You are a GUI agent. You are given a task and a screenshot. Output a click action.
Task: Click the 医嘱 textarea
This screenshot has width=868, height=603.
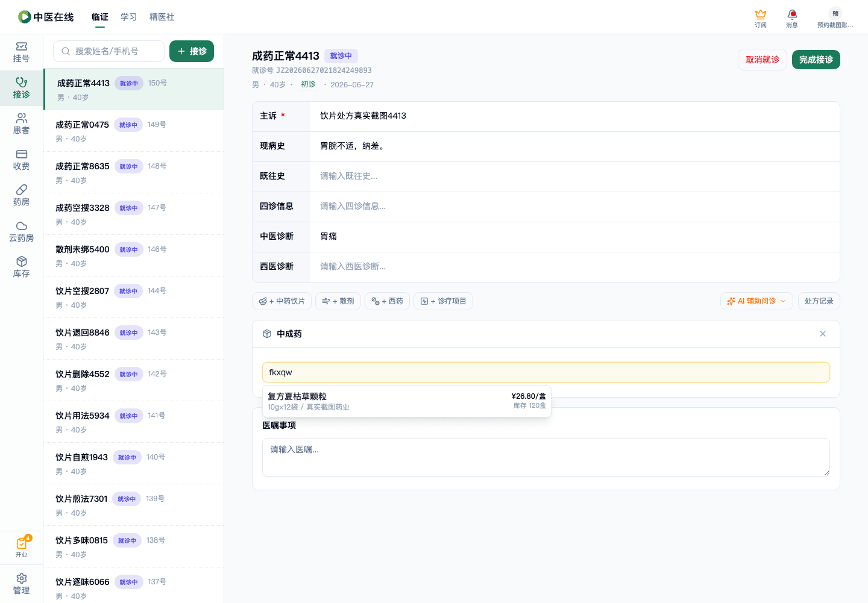[x=546, y=457]
